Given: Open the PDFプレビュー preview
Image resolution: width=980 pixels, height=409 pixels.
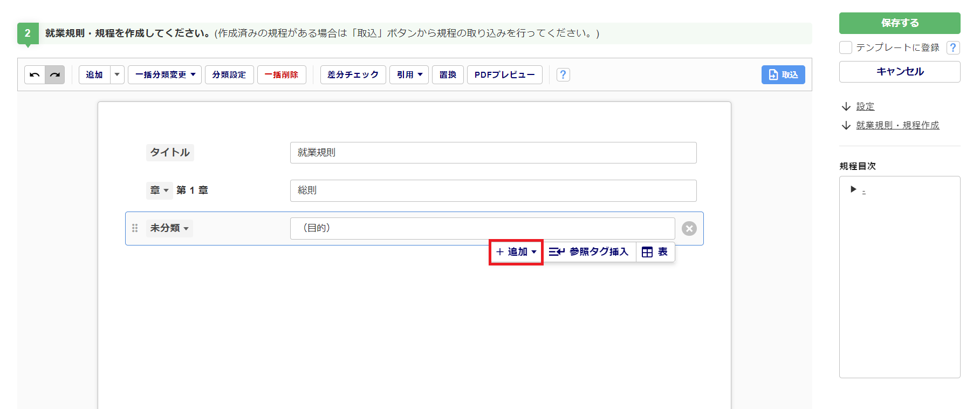Looking at the screenshot, I should (504, 74).
